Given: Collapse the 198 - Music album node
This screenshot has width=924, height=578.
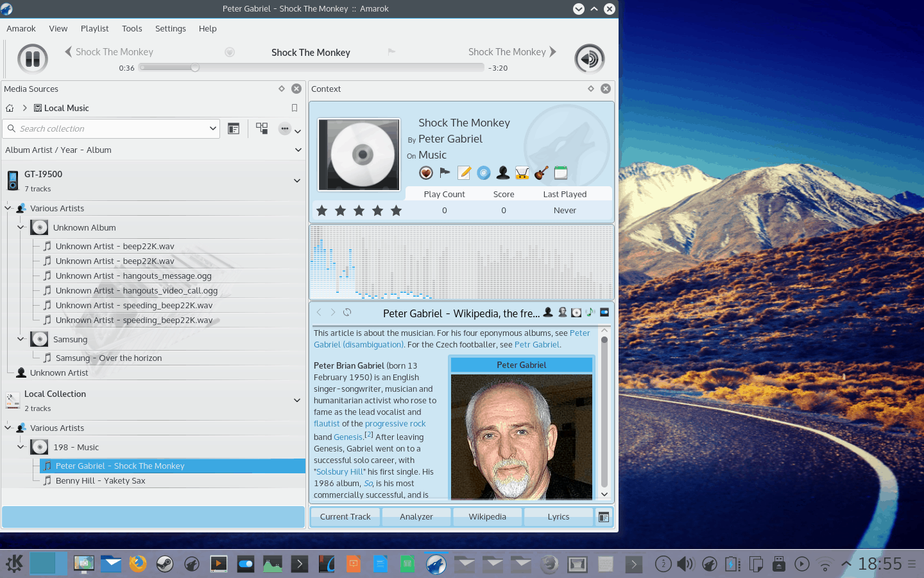Looking at the screenshot, I should pyautogui.click(x=21, y=447).
